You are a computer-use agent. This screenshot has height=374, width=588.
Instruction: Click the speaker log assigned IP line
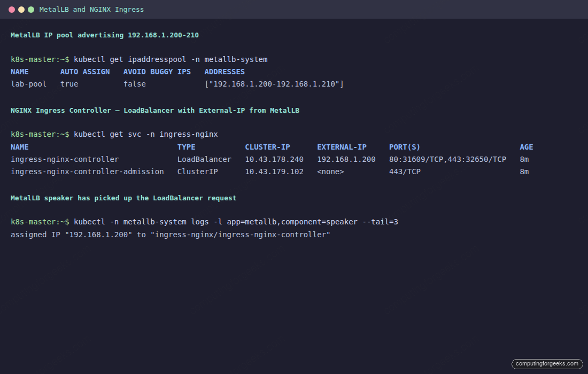click(x=169, y=234)
